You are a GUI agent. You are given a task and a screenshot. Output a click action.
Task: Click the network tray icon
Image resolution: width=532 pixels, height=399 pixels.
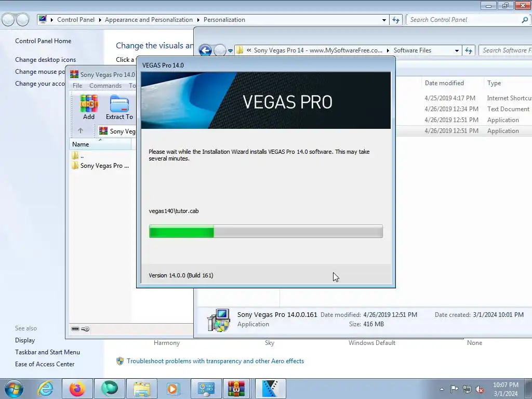(467, 389)
